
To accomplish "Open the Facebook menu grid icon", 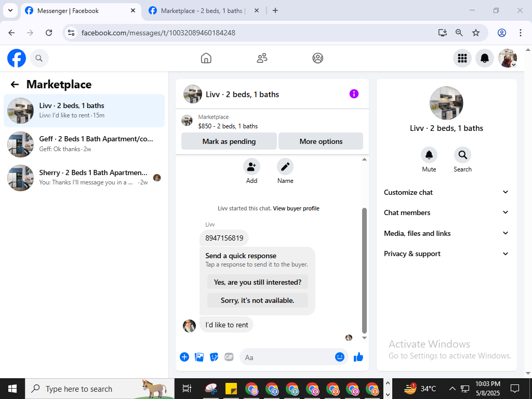I will [x=462, y=58].
